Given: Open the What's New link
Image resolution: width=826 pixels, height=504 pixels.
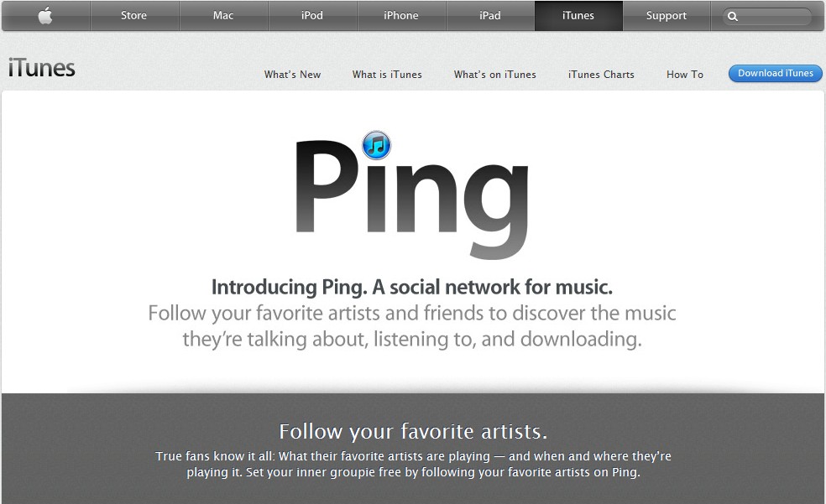Looking at the screenshot, I should [x=292, y=75].
